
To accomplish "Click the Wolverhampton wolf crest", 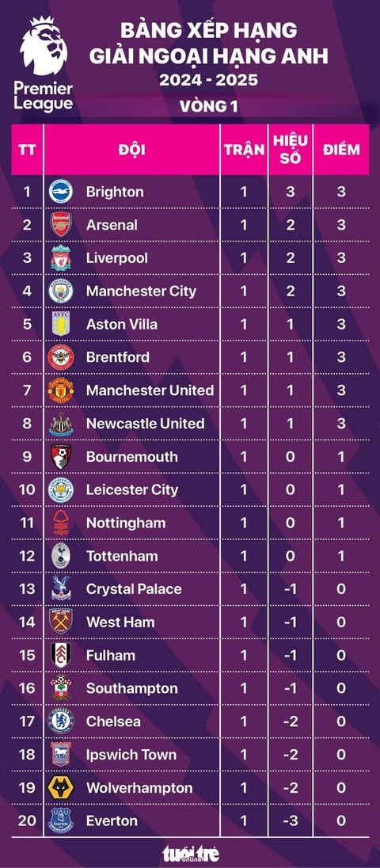I will tap(61, 788).
